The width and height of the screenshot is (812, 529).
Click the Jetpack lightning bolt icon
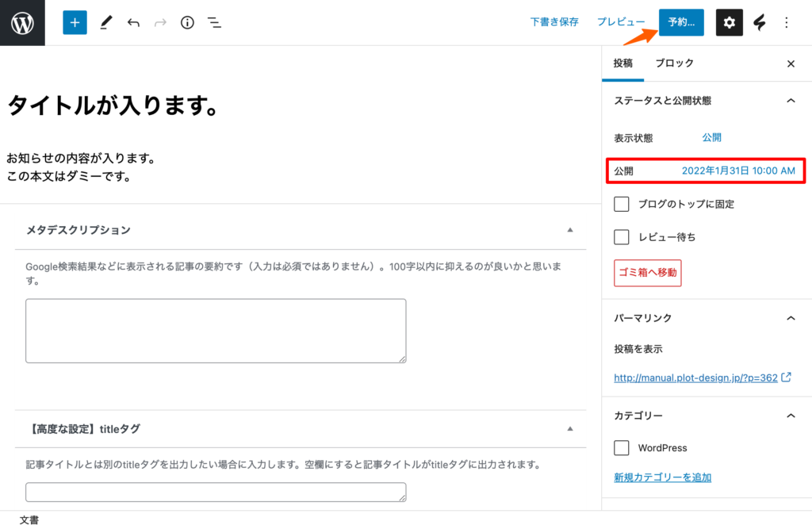coord(759,23)
